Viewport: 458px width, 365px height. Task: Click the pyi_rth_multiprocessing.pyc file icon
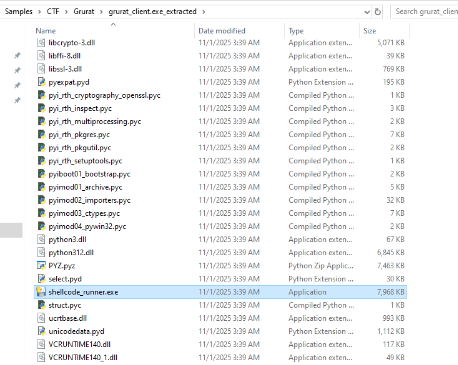pos(41,121)
